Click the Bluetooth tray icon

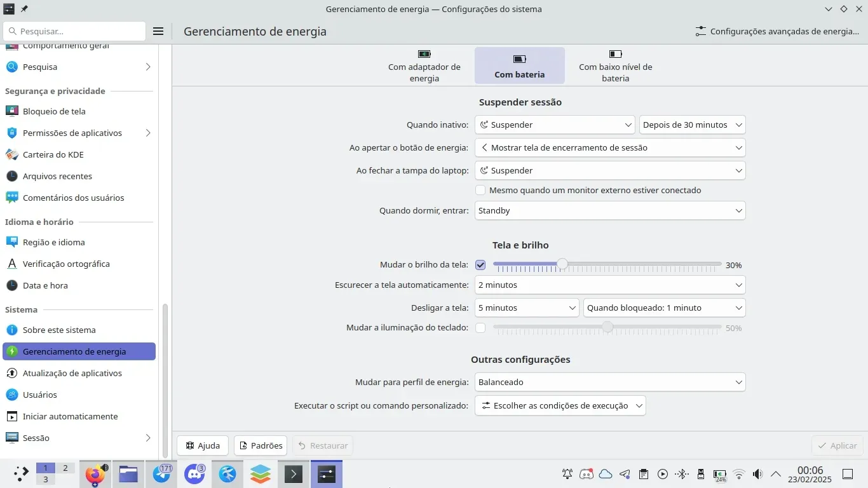click(x=682, y=474)
